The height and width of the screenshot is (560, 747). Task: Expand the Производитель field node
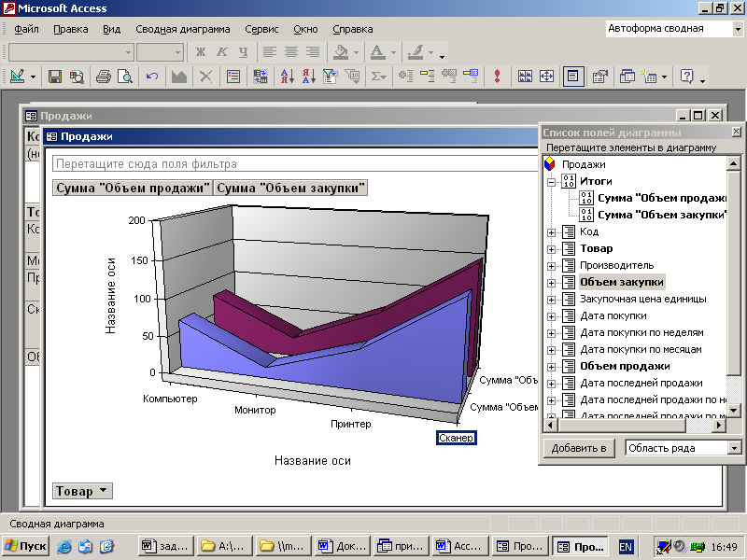pos(551,266)
